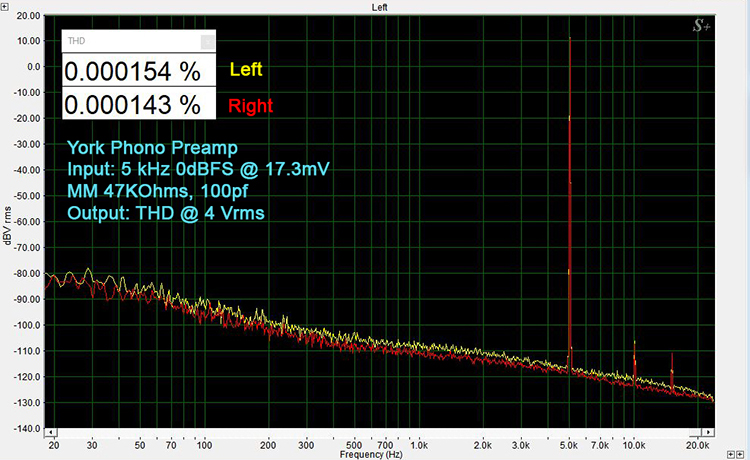Click the 1.0k tick on frequency axis
Viewport: 750px width, 460px height.
418,442
